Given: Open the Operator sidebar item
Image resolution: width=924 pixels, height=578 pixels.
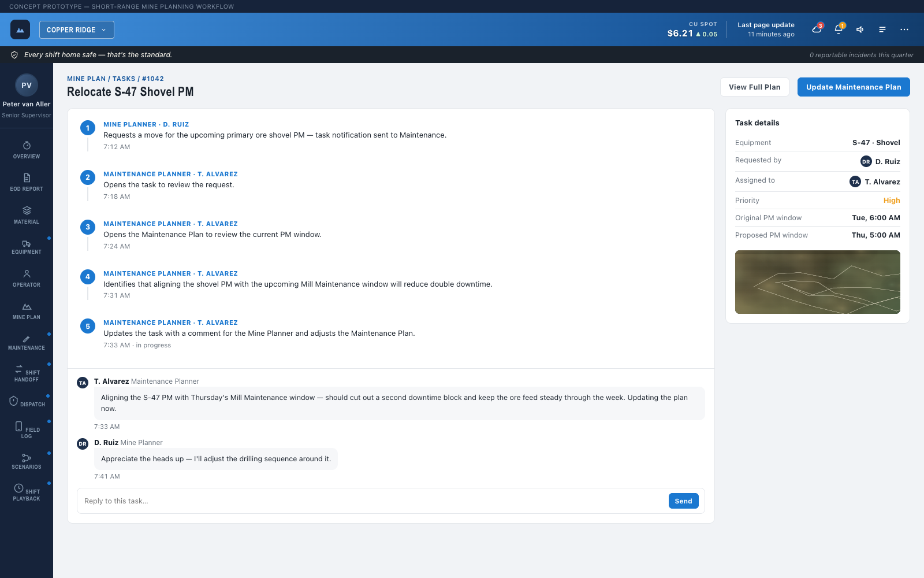Looking at the screenshot, I should click(x=27, y=278).
